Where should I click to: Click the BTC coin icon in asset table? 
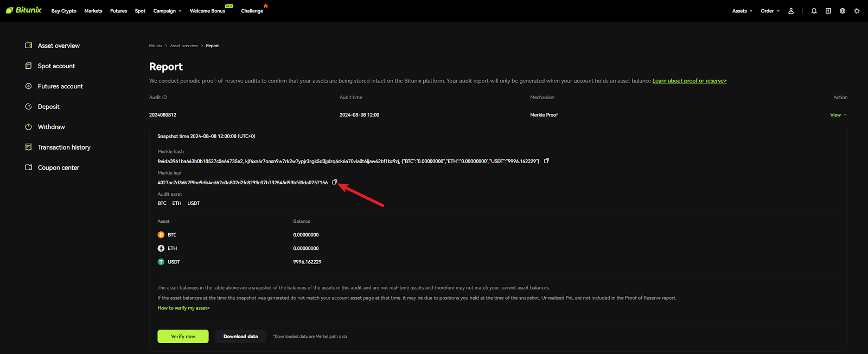pos(161,235)
